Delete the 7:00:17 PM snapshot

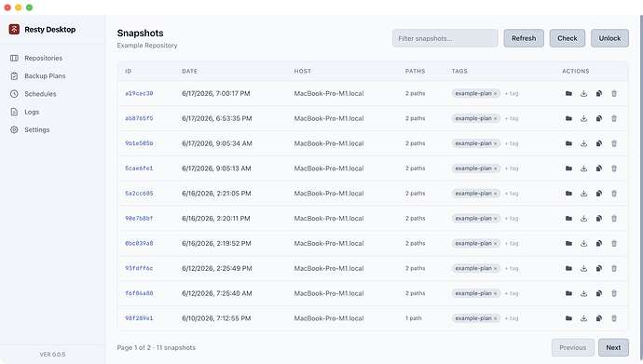[x=614, y=93]
